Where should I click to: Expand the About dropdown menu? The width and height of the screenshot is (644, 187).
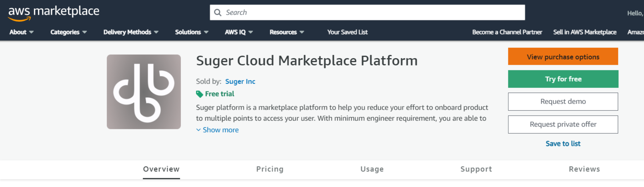(21, 32)
